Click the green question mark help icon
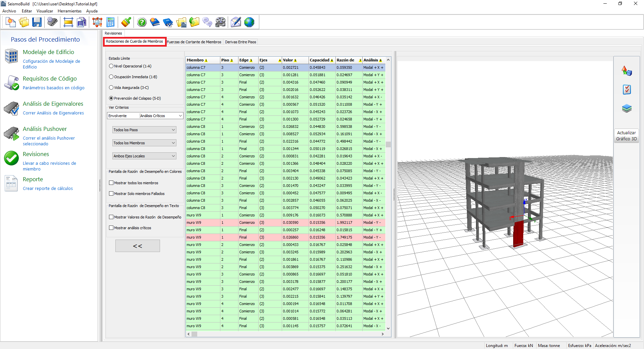644x349 pixels. pyautogui.click(x=142, y=22)
